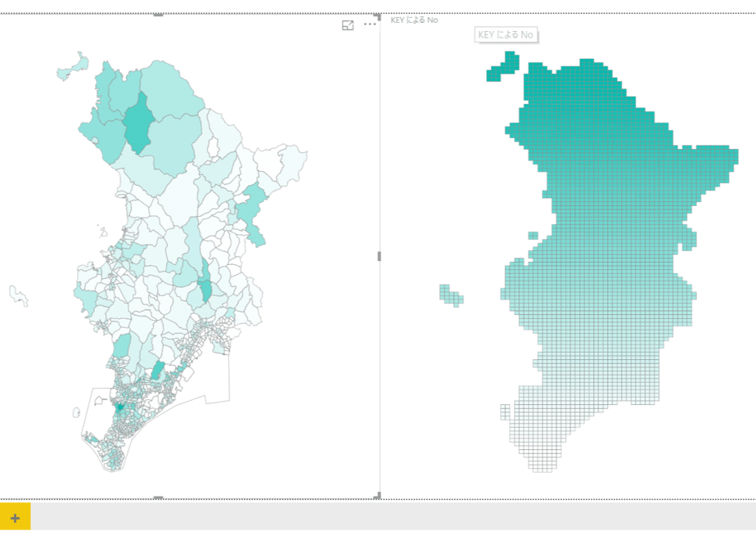Open focus mode for the left map
The image size is (756, 540).
coord(348,25)
